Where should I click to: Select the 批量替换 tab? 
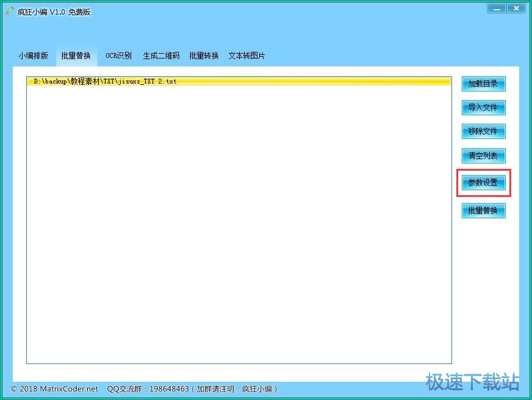pos(76,55)
